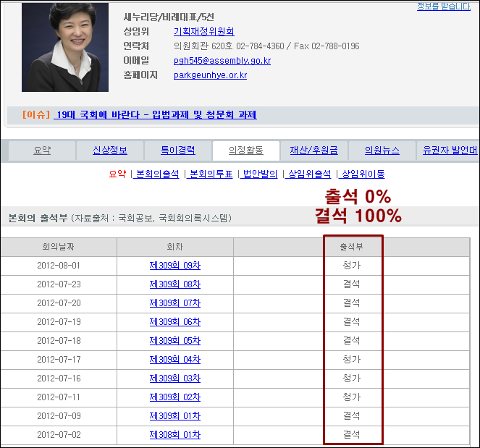
Task: Click the 정보를 받습니다 link at top right
Action: [448, 7]
